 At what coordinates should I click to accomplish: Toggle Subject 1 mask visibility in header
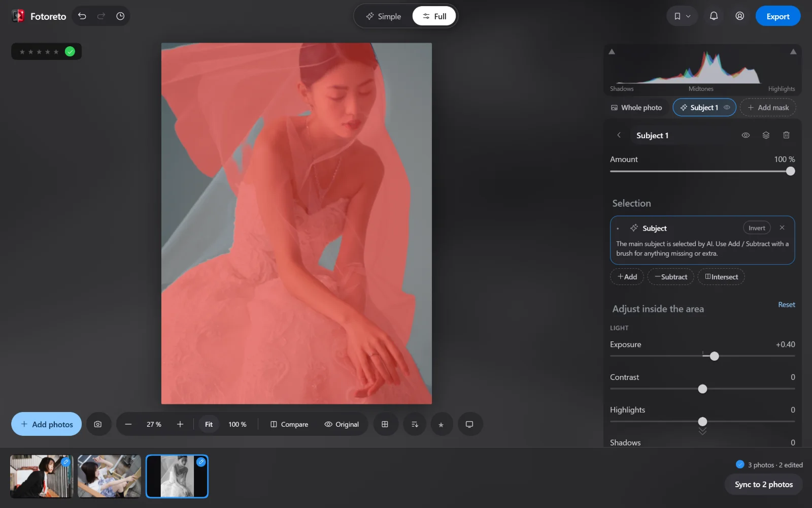click(746, 135)
